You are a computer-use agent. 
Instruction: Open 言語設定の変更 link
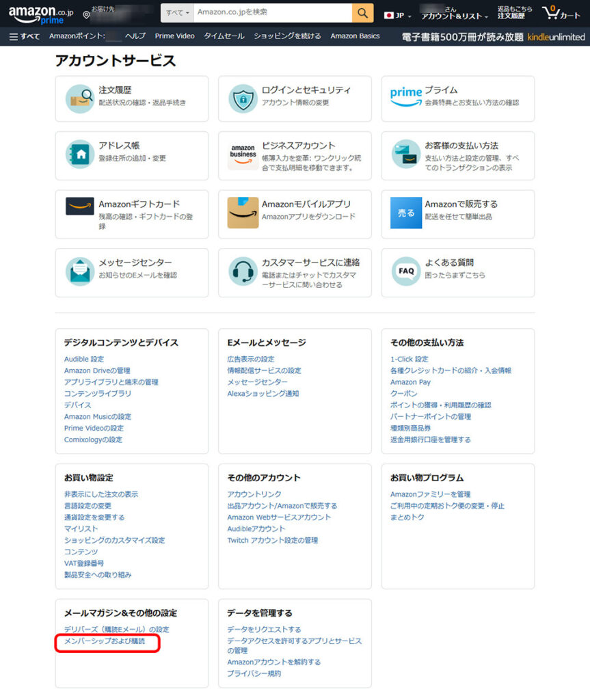88,506
